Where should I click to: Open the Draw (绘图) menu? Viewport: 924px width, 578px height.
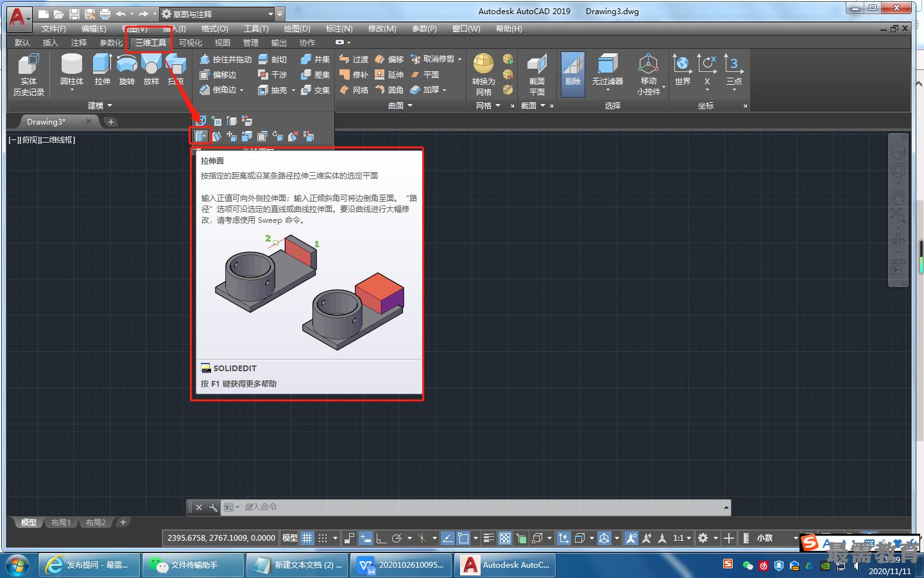(296, 29)
